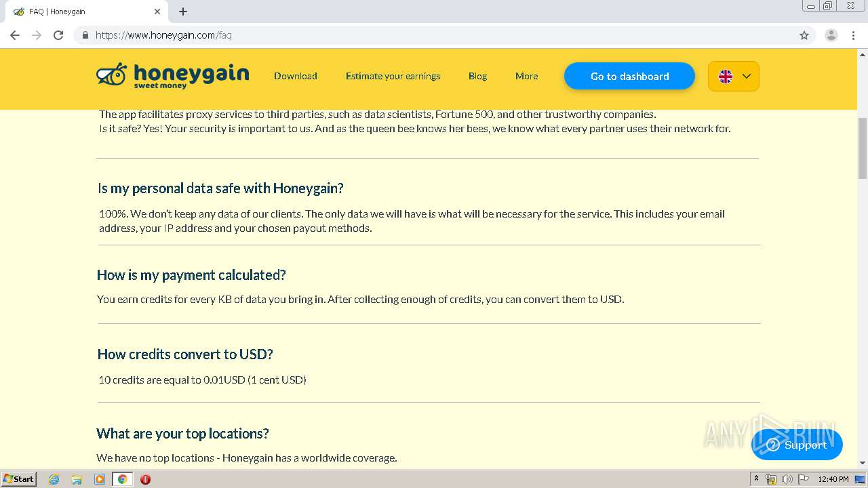Click the scrollbar down arrow
Viewport: 868px width, 488px height.
click(x=863, y=464)
